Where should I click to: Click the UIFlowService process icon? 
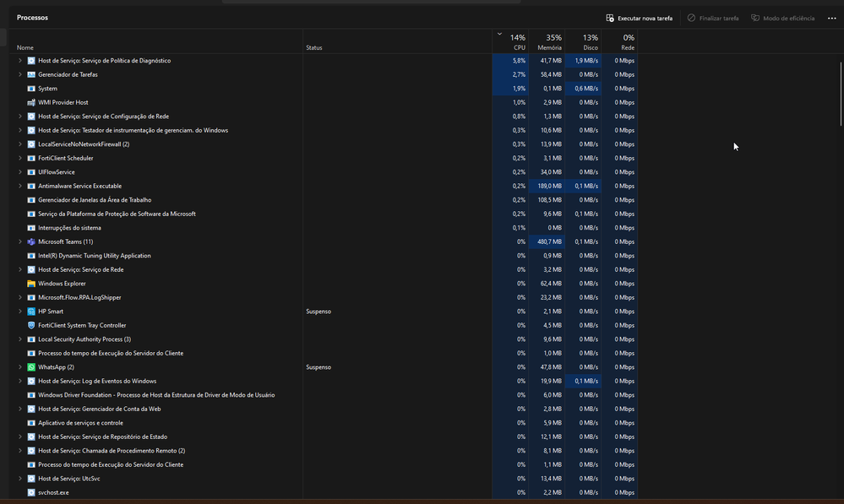pyautogui.click(x=31, y=172)
